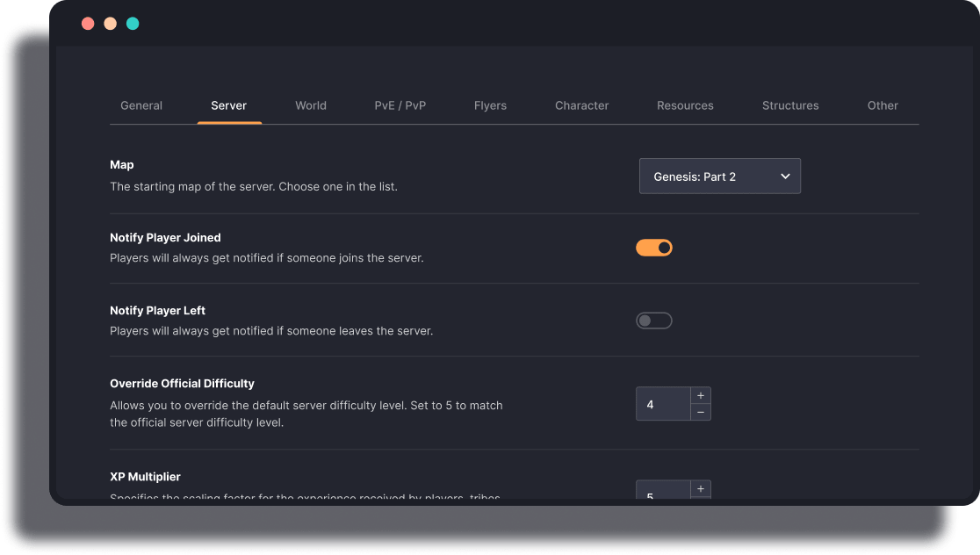This screenshot has width=980, height=555.
Task: Switch to the General tab
Action: 141,105
